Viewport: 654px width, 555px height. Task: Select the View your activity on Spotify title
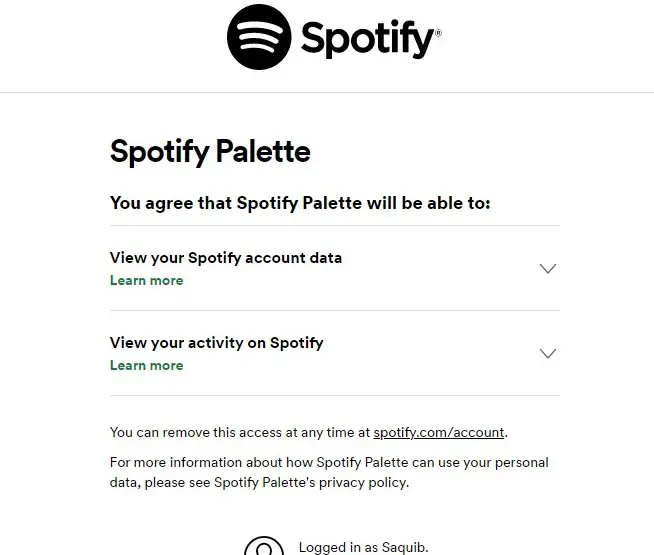(216, 343)
